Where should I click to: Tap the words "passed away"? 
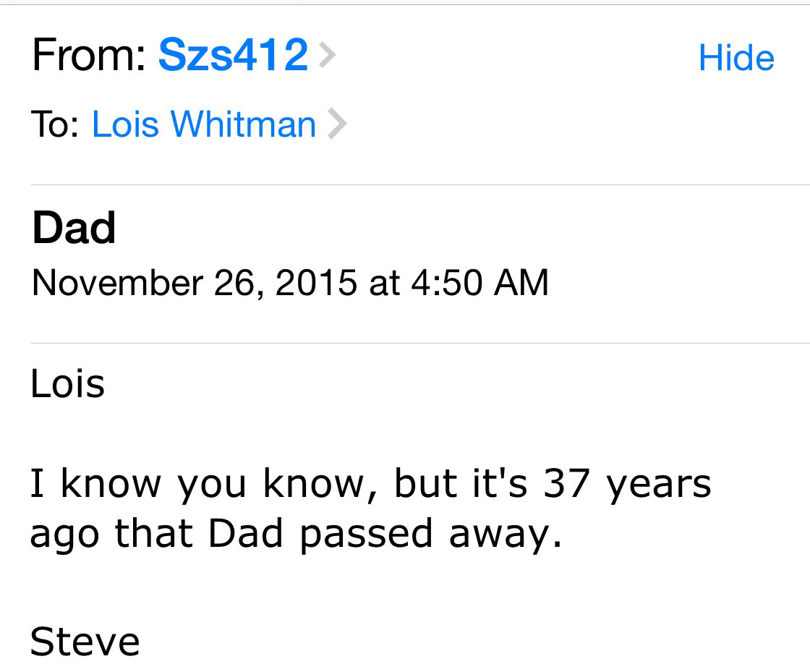(x=430, y=534)
